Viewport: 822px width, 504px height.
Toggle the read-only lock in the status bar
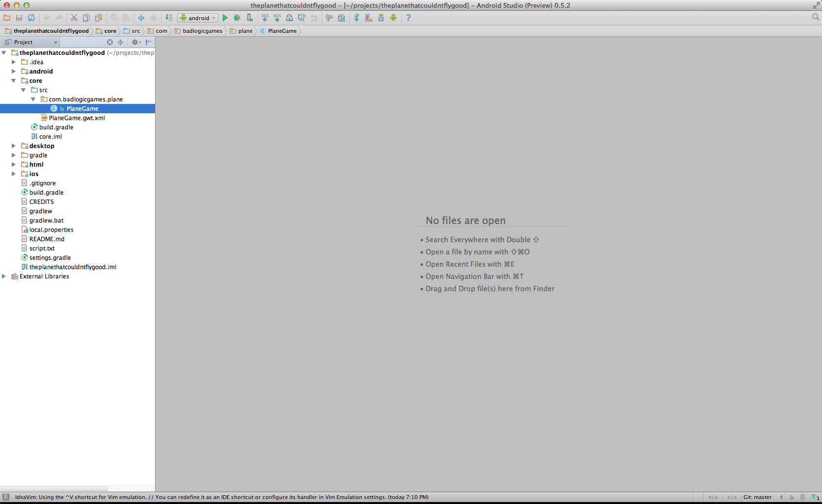point(791,497)
